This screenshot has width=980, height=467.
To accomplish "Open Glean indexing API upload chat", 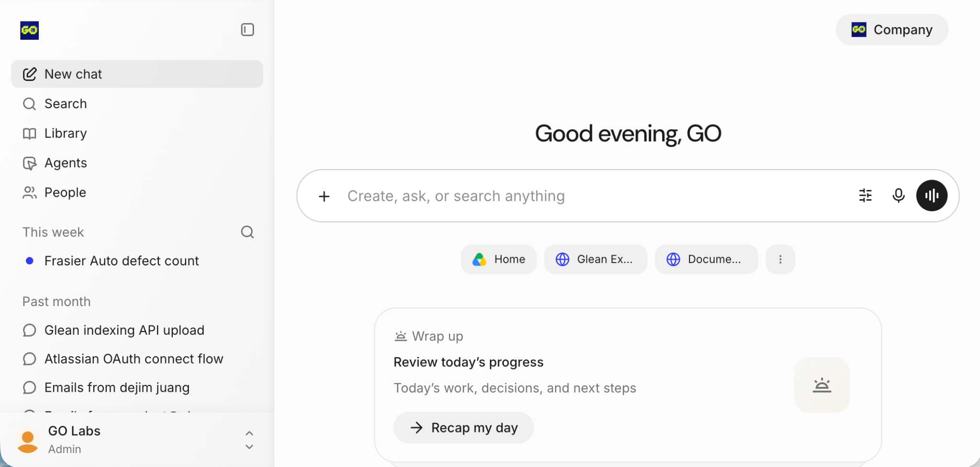I will [137, 330].
